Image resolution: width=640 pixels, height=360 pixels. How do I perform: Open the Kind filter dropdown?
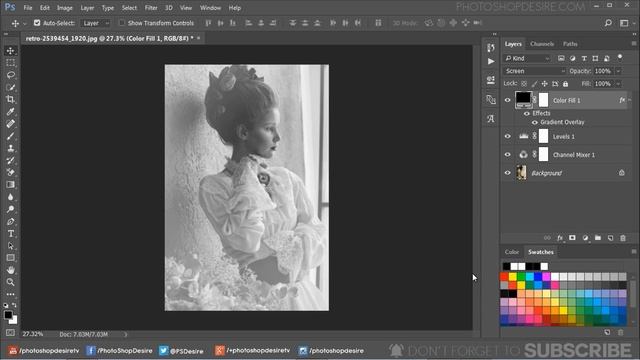[527, 58]
